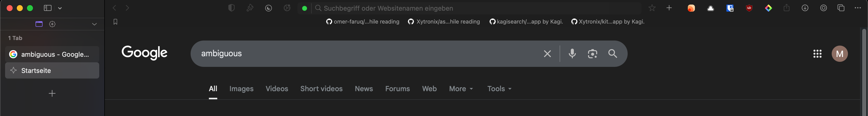The image size is (868, 116).
Task: Click the uBlock Origin extension icon
Action: click(x=749, y=8)
